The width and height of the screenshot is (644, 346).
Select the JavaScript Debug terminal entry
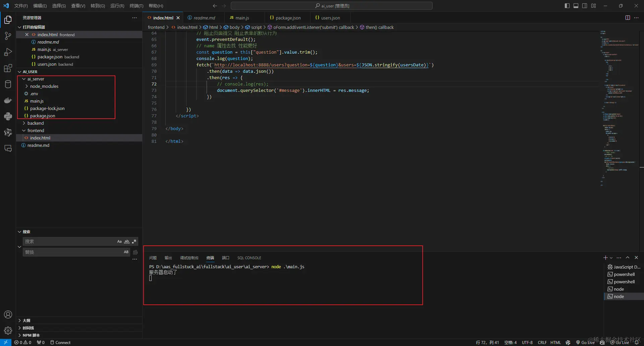coord(624,267)
